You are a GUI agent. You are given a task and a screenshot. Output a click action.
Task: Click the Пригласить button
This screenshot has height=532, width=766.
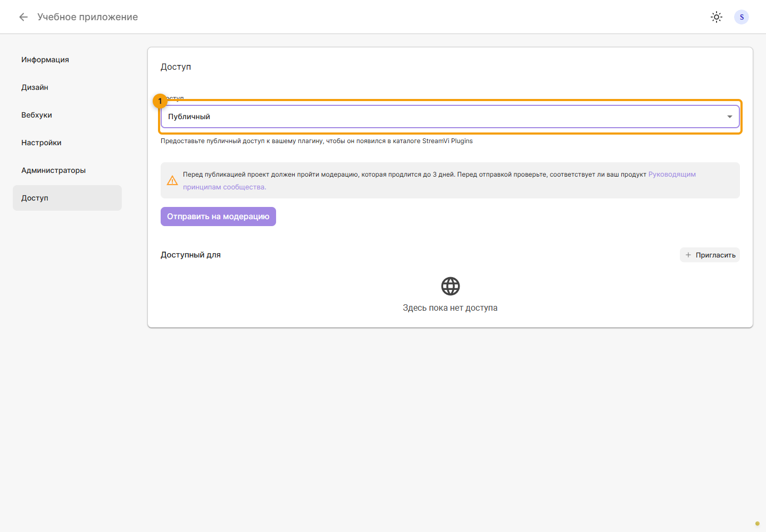(710, 255)
